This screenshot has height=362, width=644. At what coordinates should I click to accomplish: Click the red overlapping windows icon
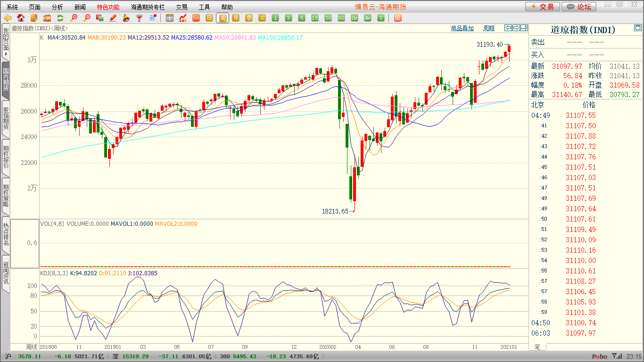point(100,18)
